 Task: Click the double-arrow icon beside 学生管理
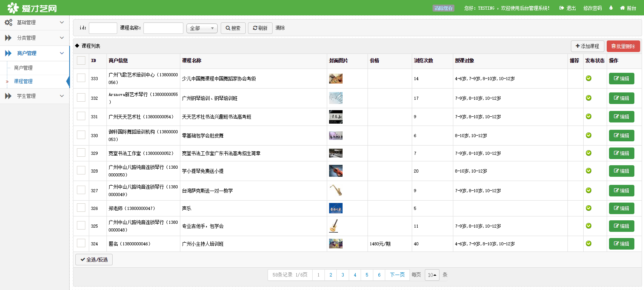pos(8,96)
